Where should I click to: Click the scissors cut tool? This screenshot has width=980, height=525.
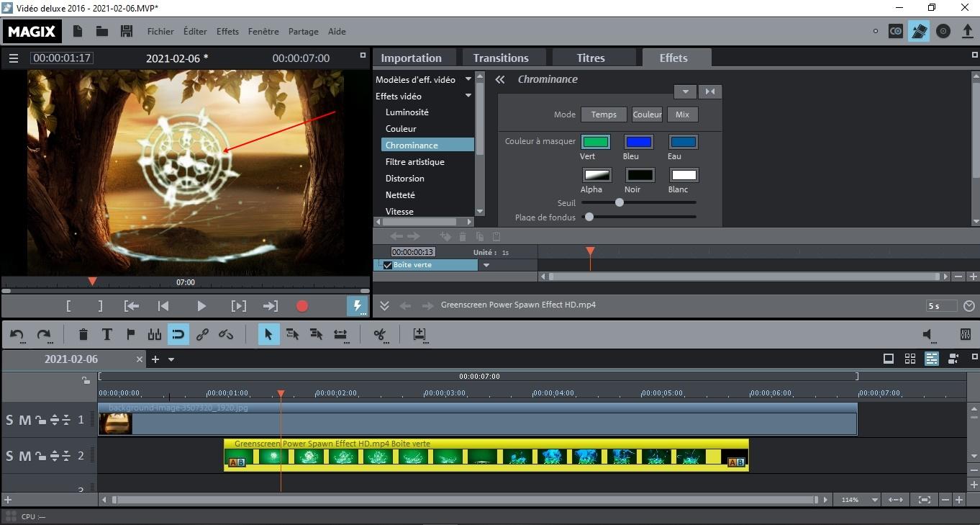(x=380, y=334)
